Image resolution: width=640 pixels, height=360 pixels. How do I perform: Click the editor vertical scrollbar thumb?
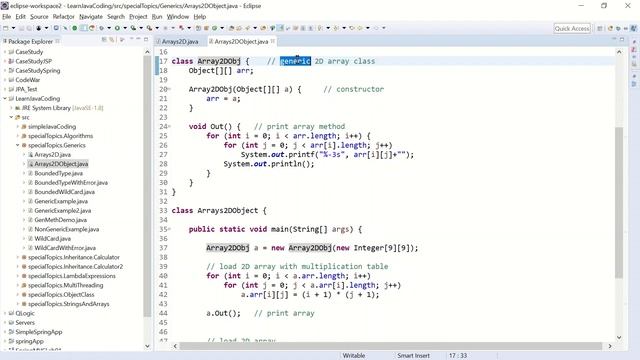click(x=619, y=202)
